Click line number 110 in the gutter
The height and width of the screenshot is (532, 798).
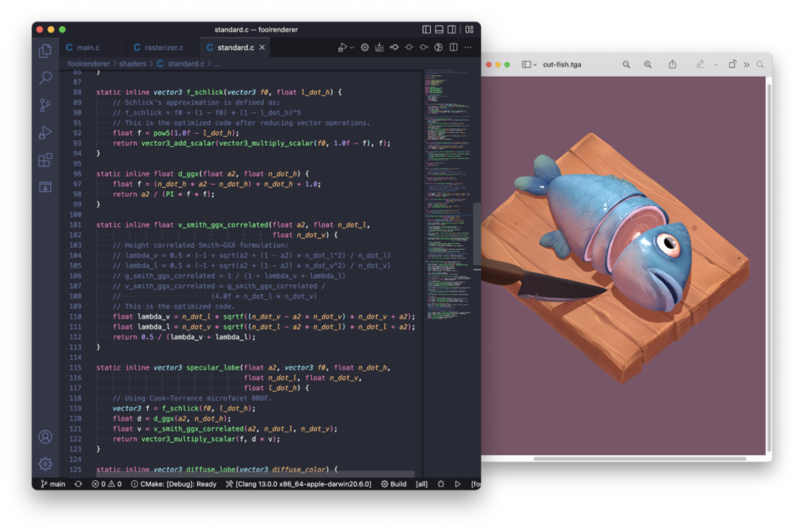pyautogui.click(x=75, y=317)
